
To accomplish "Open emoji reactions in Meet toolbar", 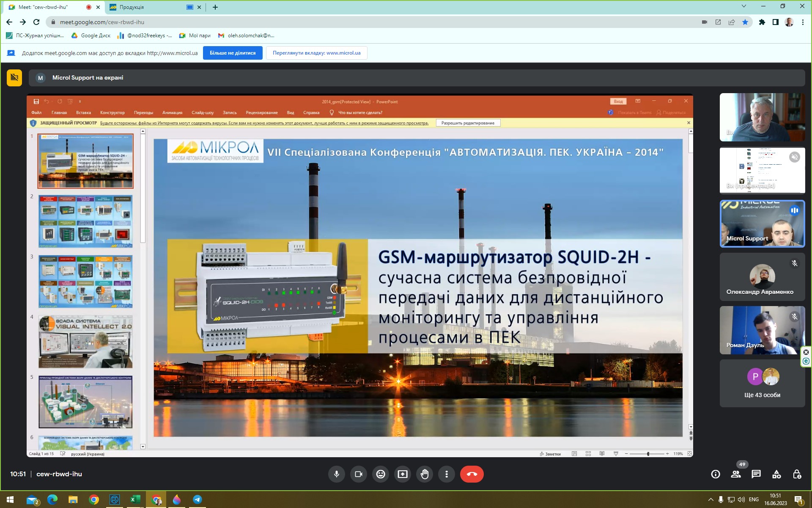I will (381, 474).
